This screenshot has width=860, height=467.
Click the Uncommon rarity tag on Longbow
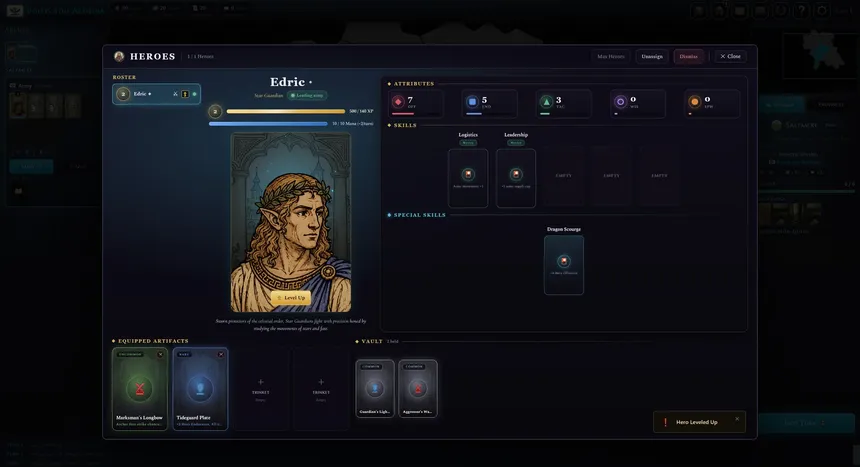[x=131, y=355]
